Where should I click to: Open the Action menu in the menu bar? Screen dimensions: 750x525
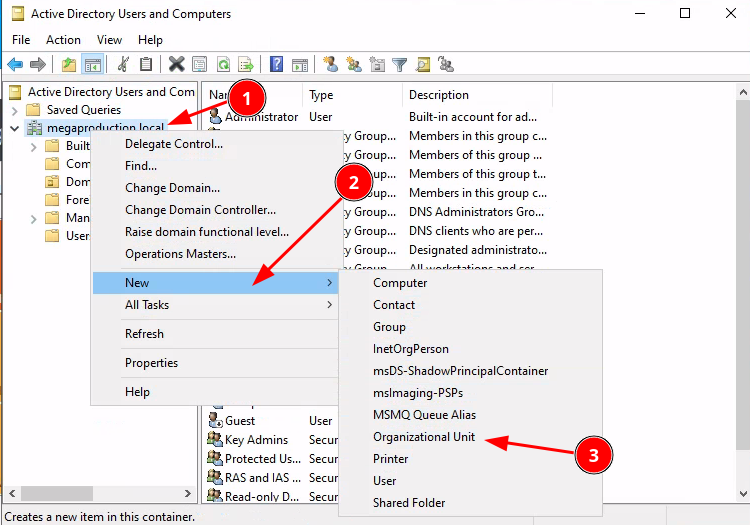click(63, 40)
